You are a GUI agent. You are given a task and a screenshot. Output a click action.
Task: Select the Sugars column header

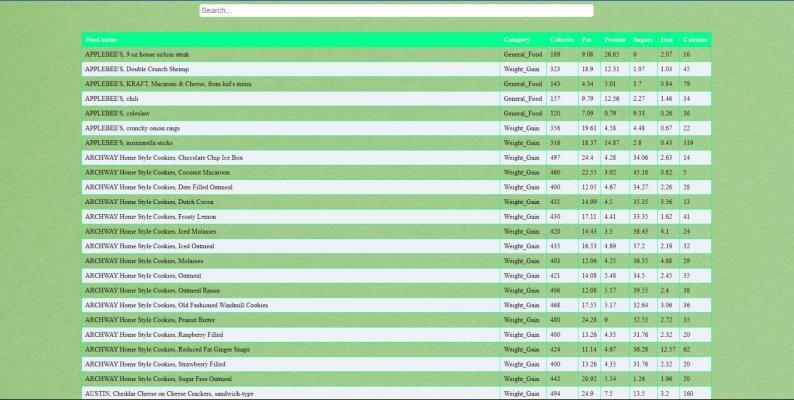point(643,39)
